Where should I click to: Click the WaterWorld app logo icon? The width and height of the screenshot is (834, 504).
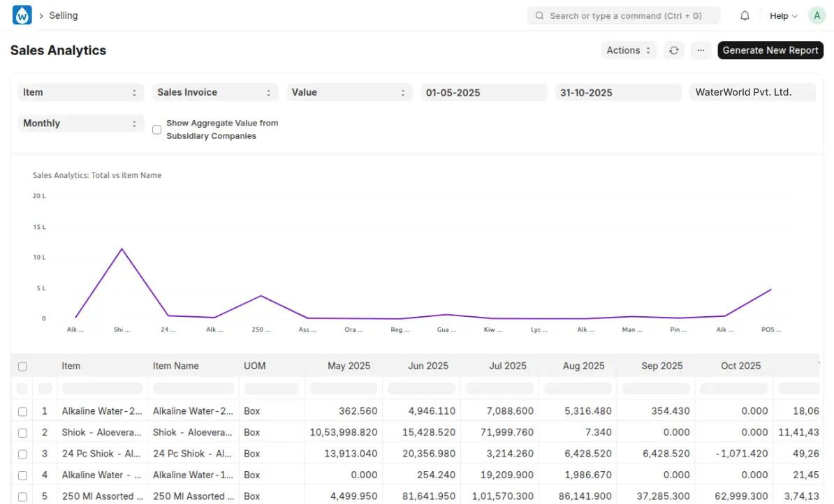coord(22,15)
